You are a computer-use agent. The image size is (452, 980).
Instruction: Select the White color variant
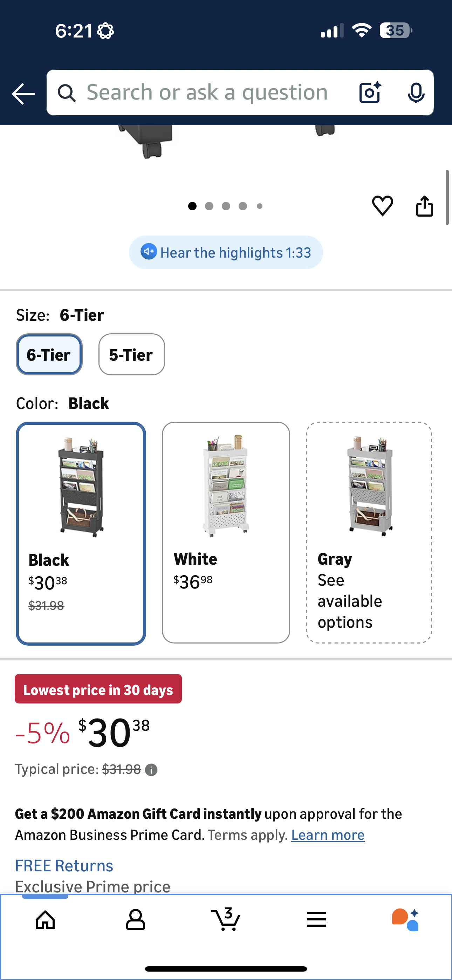[x=226, y=533]
